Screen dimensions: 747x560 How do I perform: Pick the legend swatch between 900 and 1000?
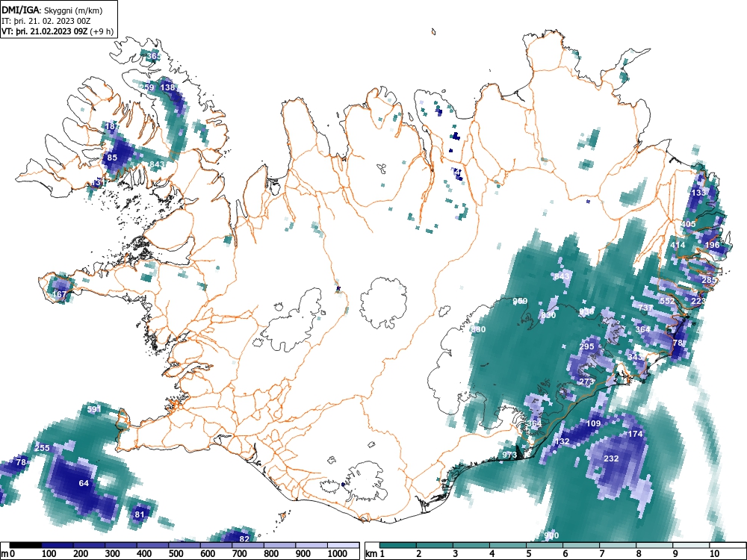coord(311,545)
